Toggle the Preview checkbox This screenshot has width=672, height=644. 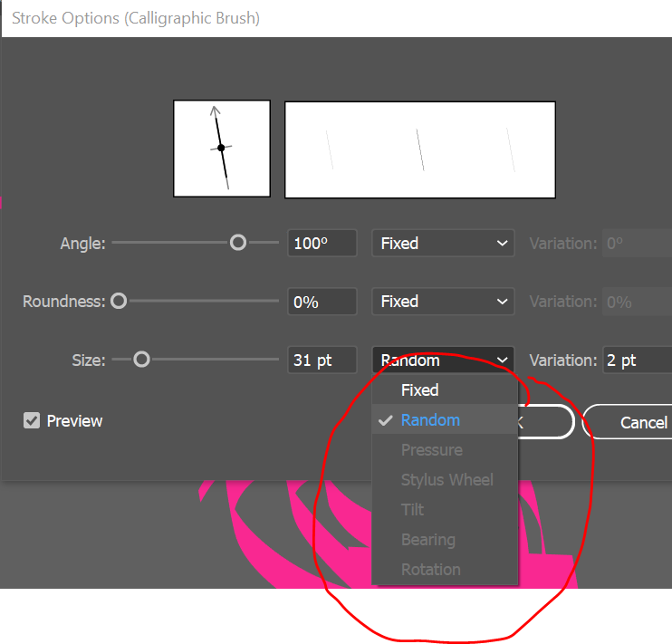pyautogui.click(x=33, y=421)
